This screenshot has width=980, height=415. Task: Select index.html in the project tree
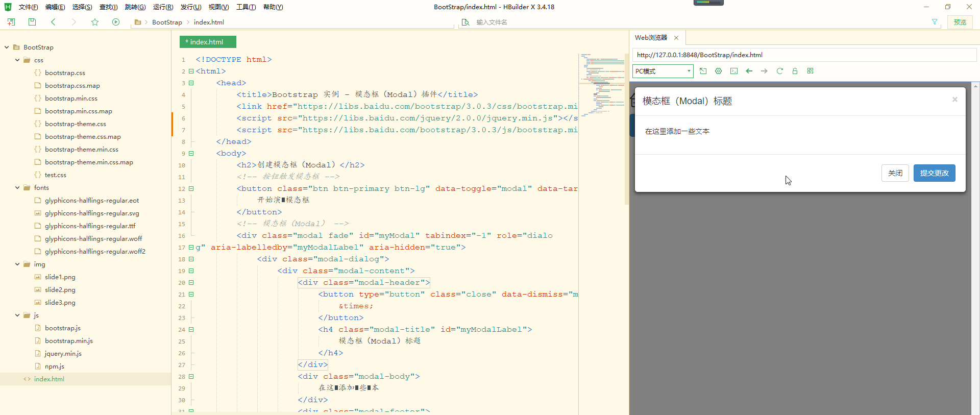pyautogui.click(x=49, y=379)
